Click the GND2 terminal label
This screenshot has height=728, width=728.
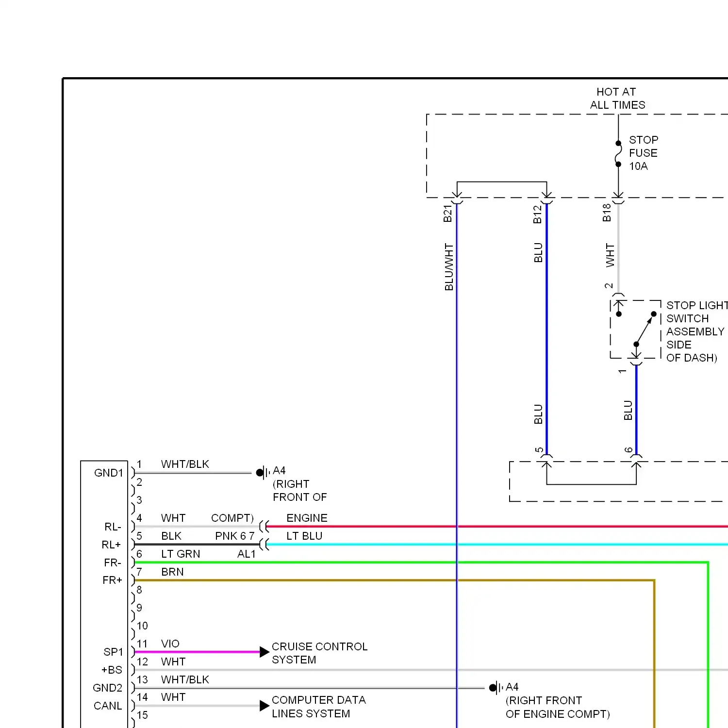click(x=108, y=688)
